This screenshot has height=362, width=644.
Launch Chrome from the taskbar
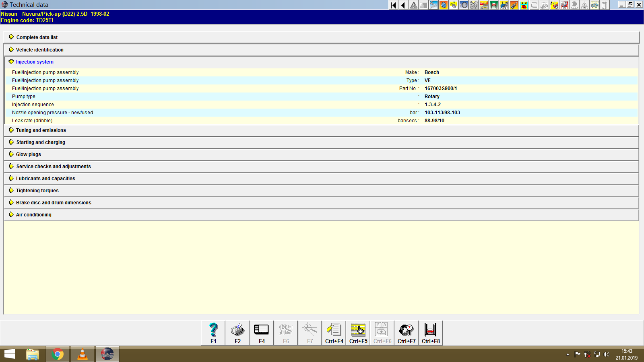tap(58, 354)
